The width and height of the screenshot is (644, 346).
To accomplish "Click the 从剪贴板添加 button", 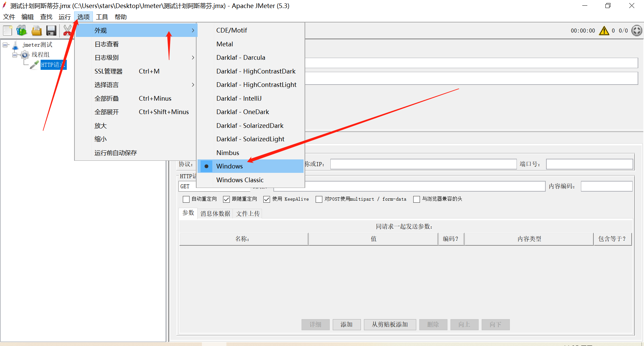I will pyautogui.click(x=390, y=325).
